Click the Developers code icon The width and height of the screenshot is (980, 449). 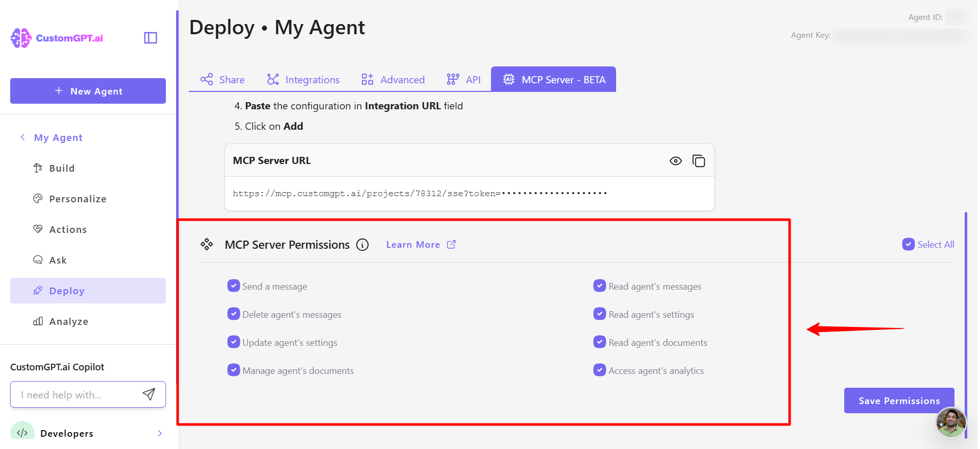pyautogui.click(x=22, y=433)
